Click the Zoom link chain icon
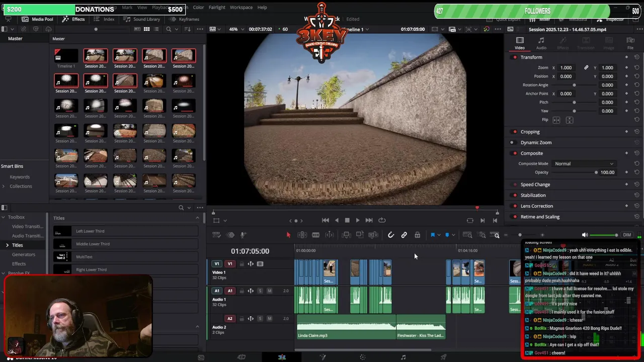This screenshot has height=362, width=644. tap(586, 67)
